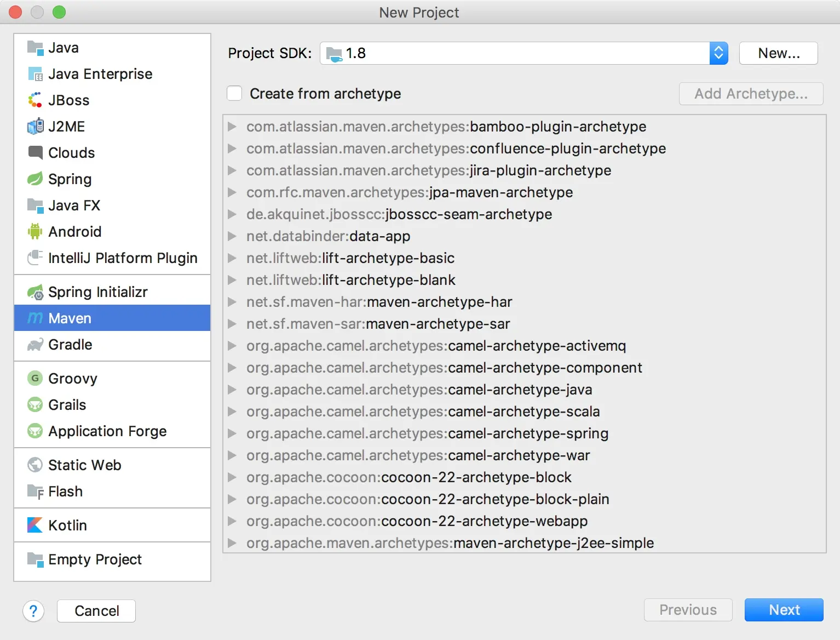Image resolution: width=840 pixels, height=640 pixels.
Task: Click the Gradle elephant icon
Action: (x=35, y=345)
